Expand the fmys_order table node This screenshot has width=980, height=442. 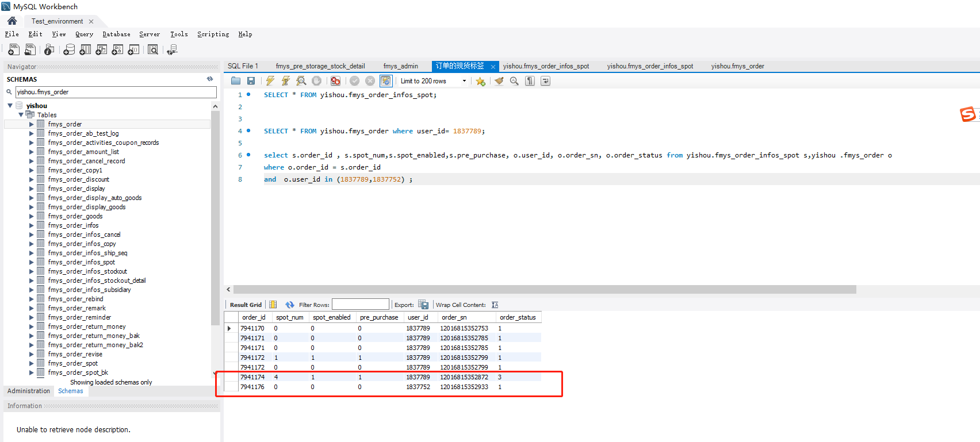pyautogui.click(x=32, y=124)
